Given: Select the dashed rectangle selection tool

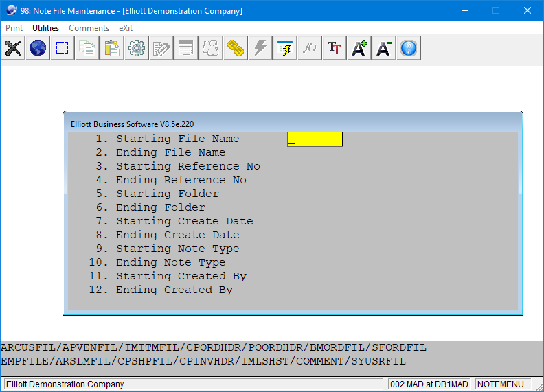Looking at the screenshot, I should coord(63,48).
